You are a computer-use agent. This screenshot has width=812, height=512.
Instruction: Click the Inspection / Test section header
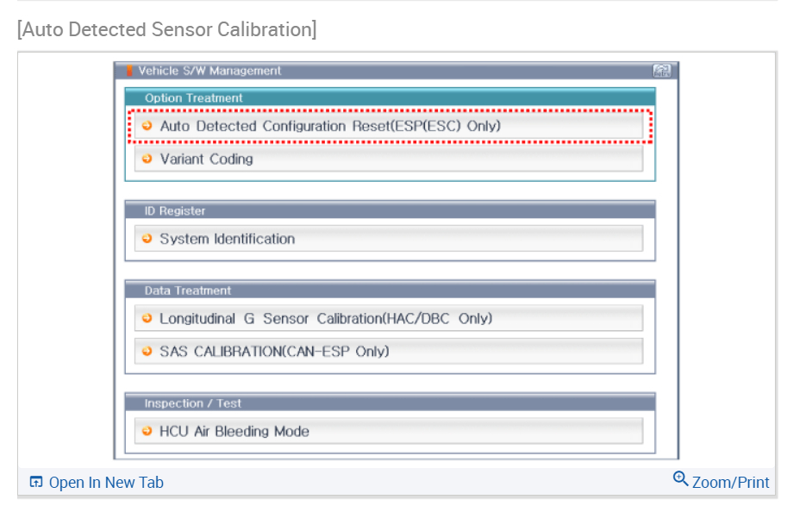click(193, 403)
